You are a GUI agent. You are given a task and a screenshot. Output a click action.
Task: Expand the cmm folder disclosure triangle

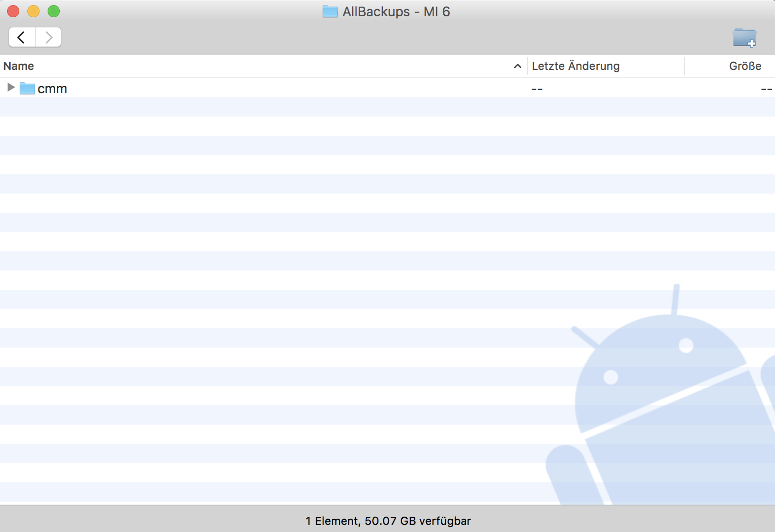(11, 88)
